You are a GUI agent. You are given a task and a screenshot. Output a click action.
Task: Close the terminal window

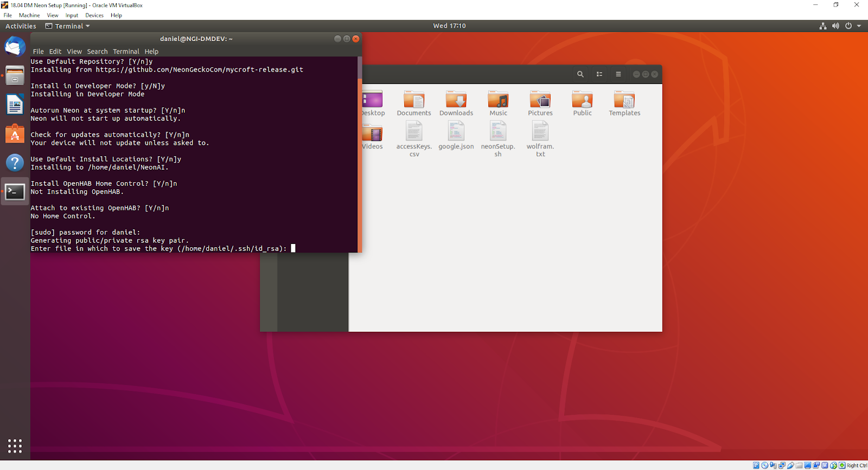click(x=356, y=39)
